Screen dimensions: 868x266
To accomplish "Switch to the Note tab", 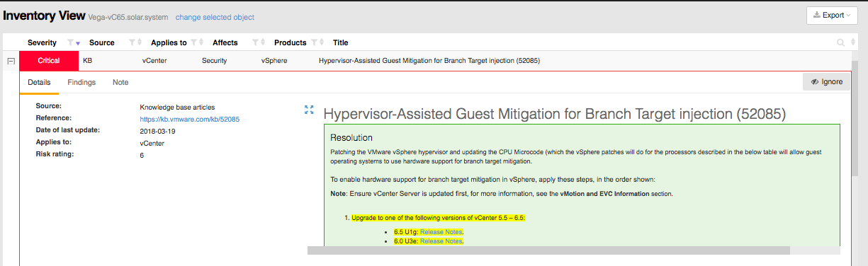I will tap(120, 82).
